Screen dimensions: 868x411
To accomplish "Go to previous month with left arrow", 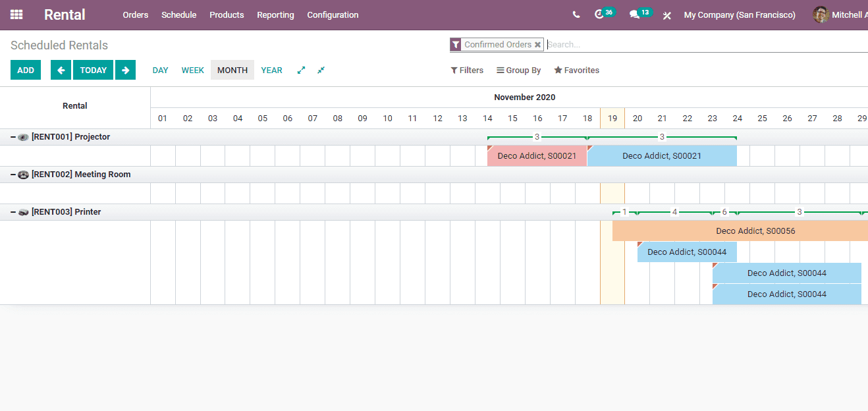I will [x=61, y=70].
